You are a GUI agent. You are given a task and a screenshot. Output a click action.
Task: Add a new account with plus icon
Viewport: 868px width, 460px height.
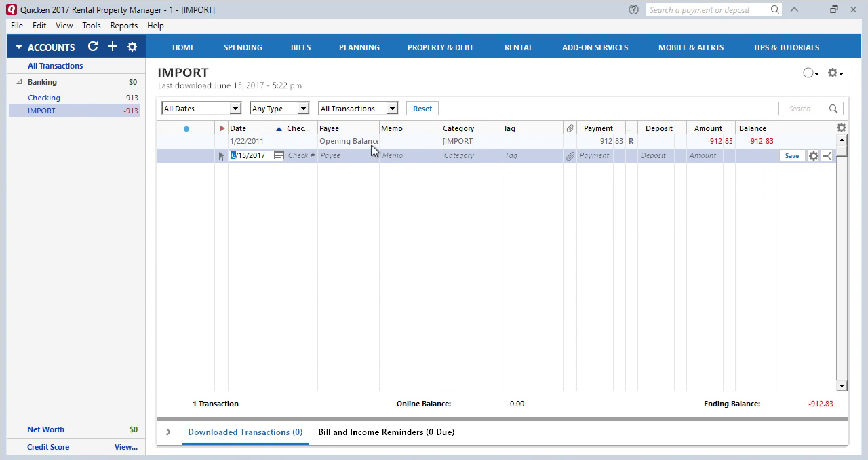[113, 47]
